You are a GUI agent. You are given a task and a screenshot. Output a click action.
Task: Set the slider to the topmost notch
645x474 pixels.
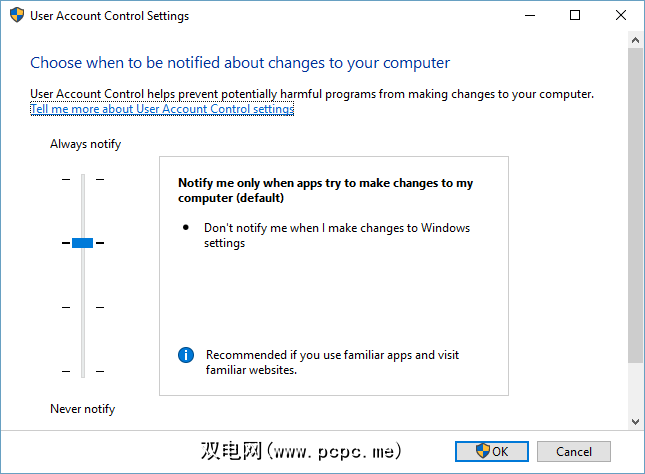[83, 178]
